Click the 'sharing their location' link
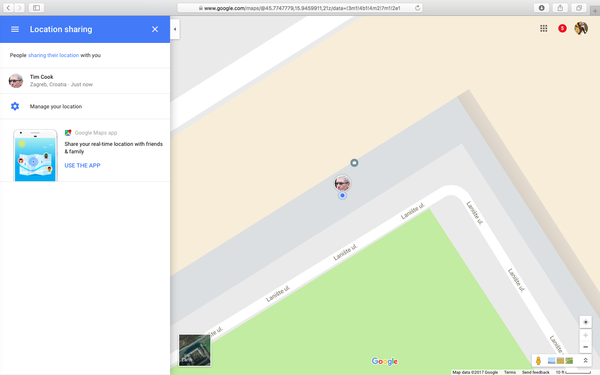 [x=54, y=55]
